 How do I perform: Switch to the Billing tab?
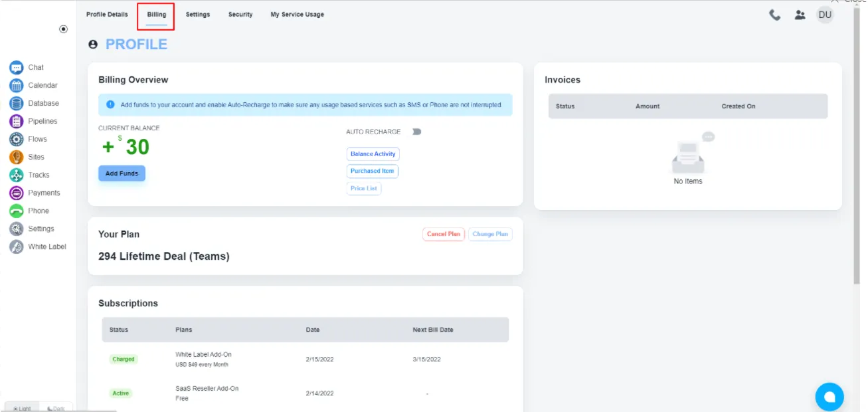[157, 15]
